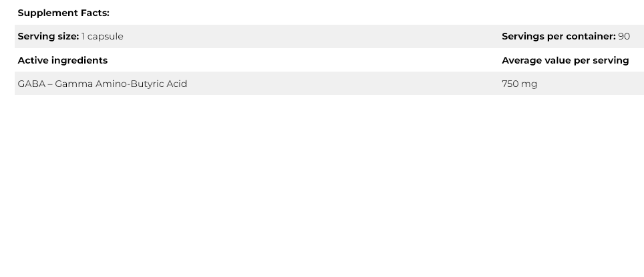Click the word 'Gamma' in the ingredient name
Screen dimensions: 644x277
tap(73, 84)
